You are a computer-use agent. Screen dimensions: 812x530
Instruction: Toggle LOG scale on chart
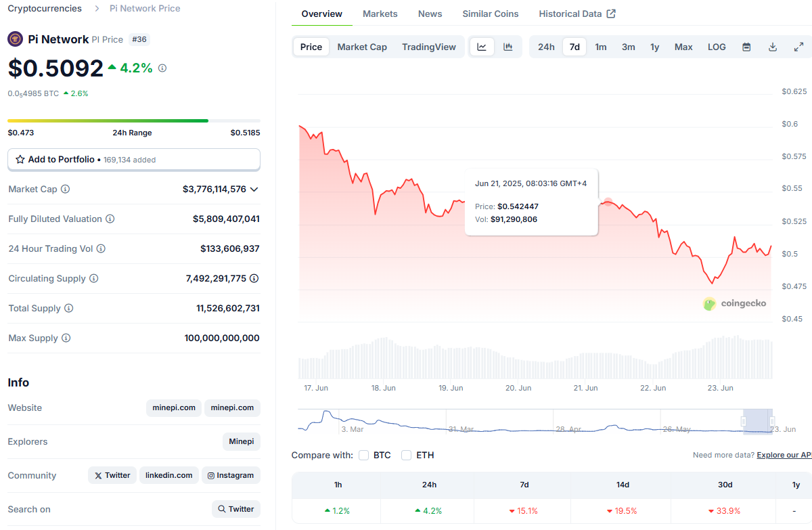click(x=717, y=47)
